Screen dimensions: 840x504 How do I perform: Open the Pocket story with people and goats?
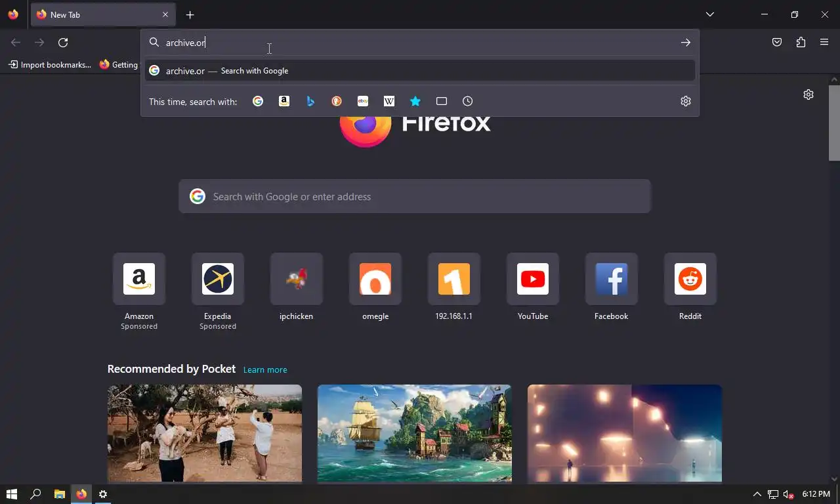(x=205, y=434)
